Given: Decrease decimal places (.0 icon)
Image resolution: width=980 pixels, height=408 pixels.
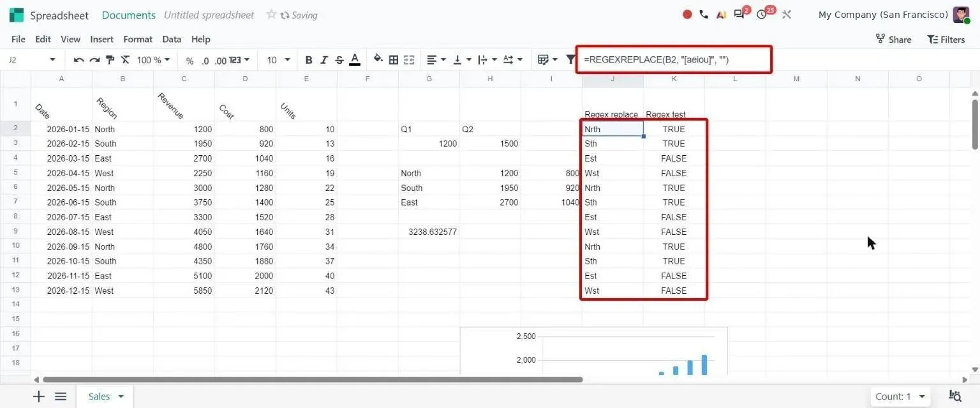Looking at the screenshot, I should pos(205,61).
